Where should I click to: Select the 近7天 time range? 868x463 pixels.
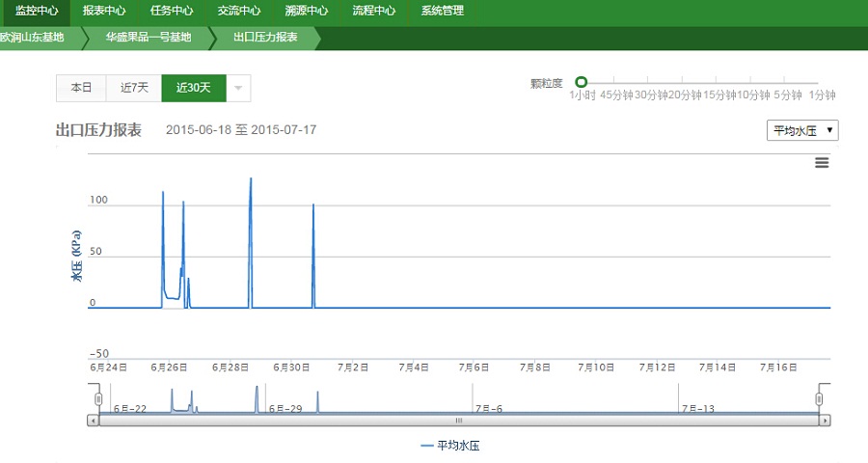tap(134, 88)
